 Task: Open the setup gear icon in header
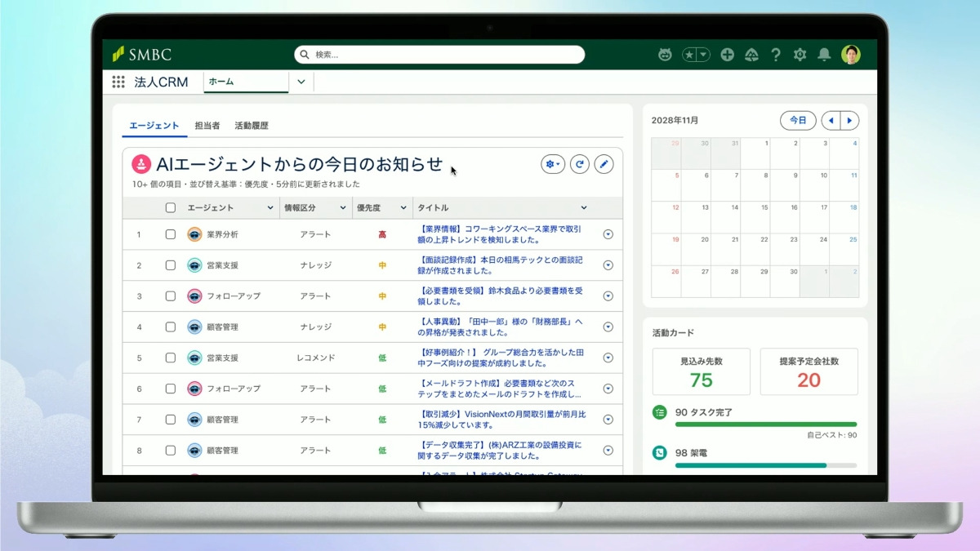point(800,55)
